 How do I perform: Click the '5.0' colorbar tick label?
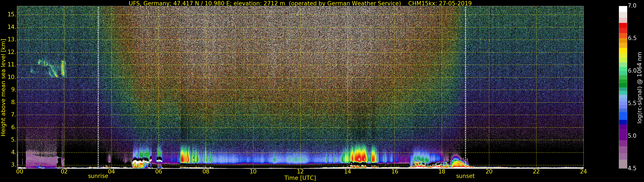click(x=632, y=136)
